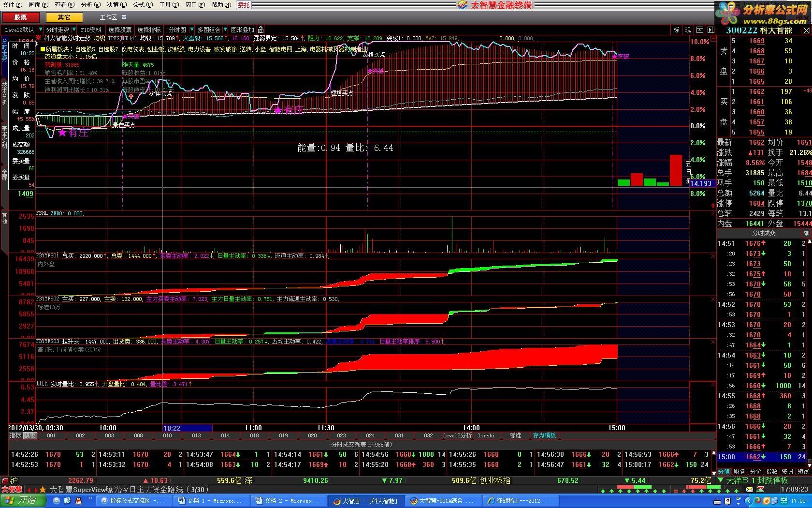Click the panel collapse-up icon

699,30
